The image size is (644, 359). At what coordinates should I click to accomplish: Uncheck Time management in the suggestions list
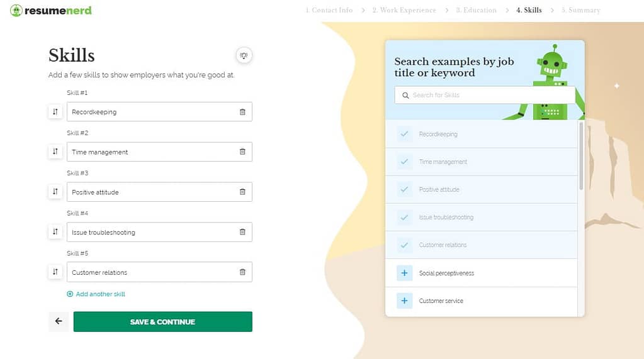coord(404,162)
